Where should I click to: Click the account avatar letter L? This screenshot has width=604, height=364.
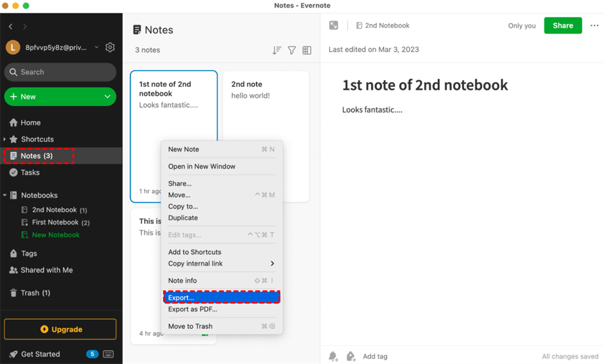coord(13,47)
